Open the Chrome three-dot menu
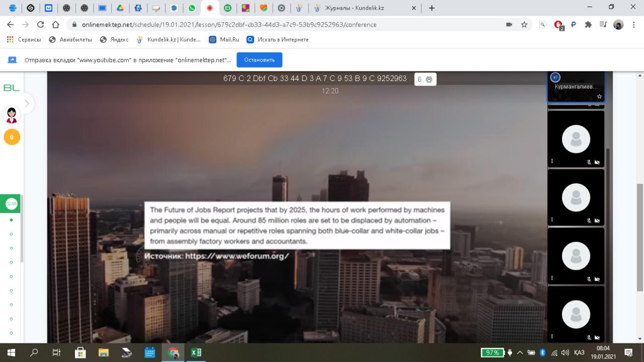644x362 pixels. (x=633, y=24)
